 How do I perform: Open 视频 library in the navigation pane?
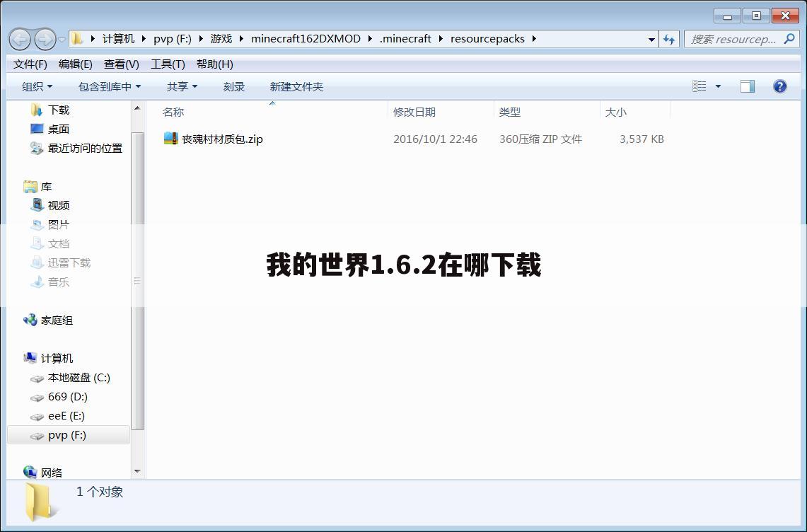click(58, 205)
